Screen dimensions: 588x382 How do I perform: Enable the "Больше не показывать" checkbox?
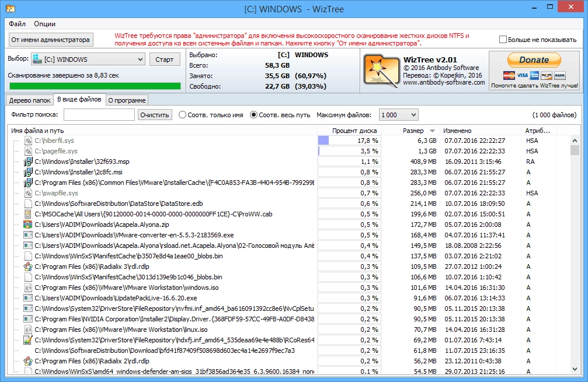coord(503,39)
